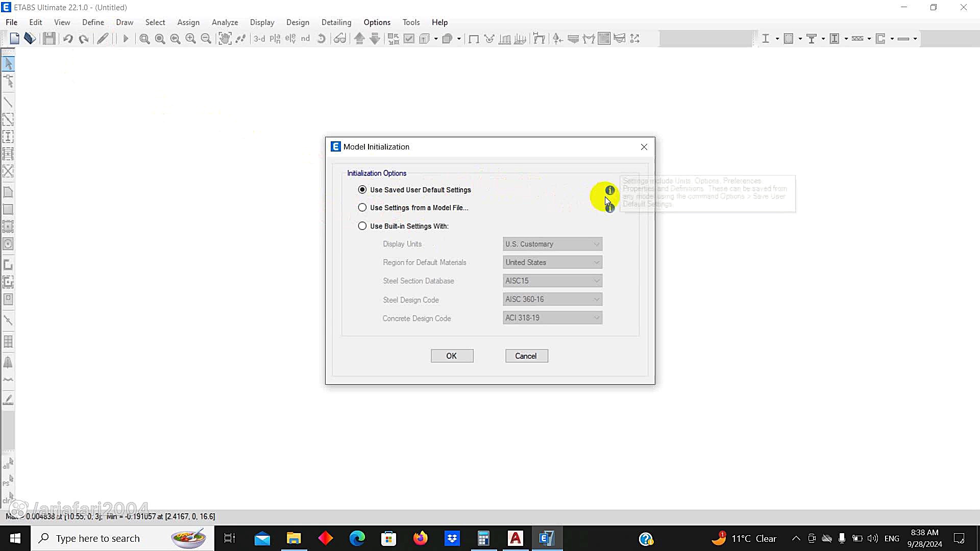Click the Undo arrow icon
Viewport: 980px width, 551px height.
click(68, 39)
